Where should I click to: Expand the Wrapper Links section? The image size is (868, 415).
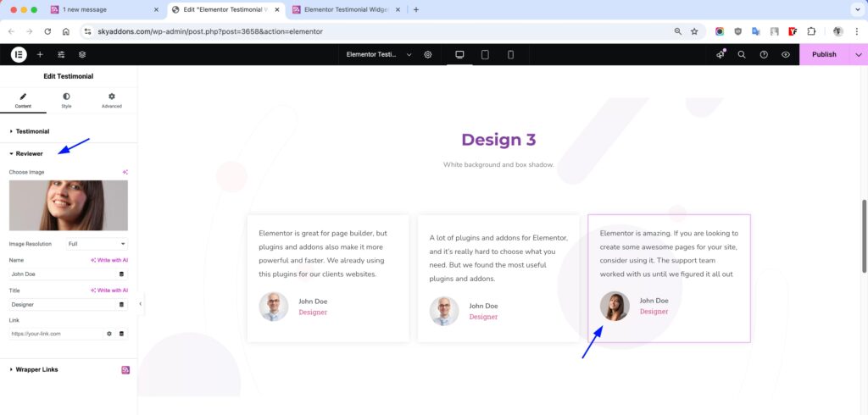point(68,369)
